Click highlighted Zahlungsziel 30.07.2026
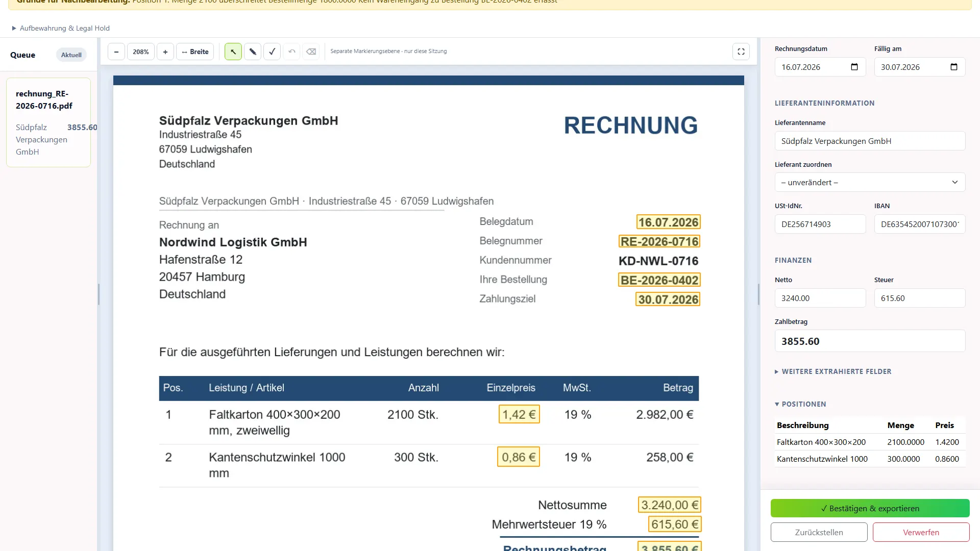This screenshot has width=980, height=551. (668, 299)
